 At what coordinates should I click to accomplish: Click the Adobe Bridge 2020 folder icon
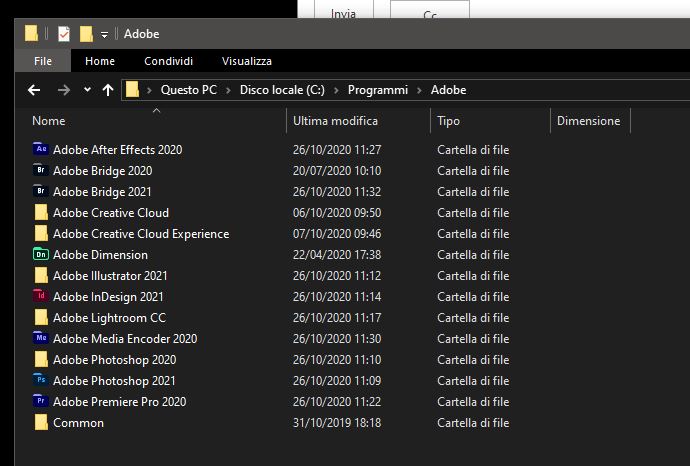point(41,170)
